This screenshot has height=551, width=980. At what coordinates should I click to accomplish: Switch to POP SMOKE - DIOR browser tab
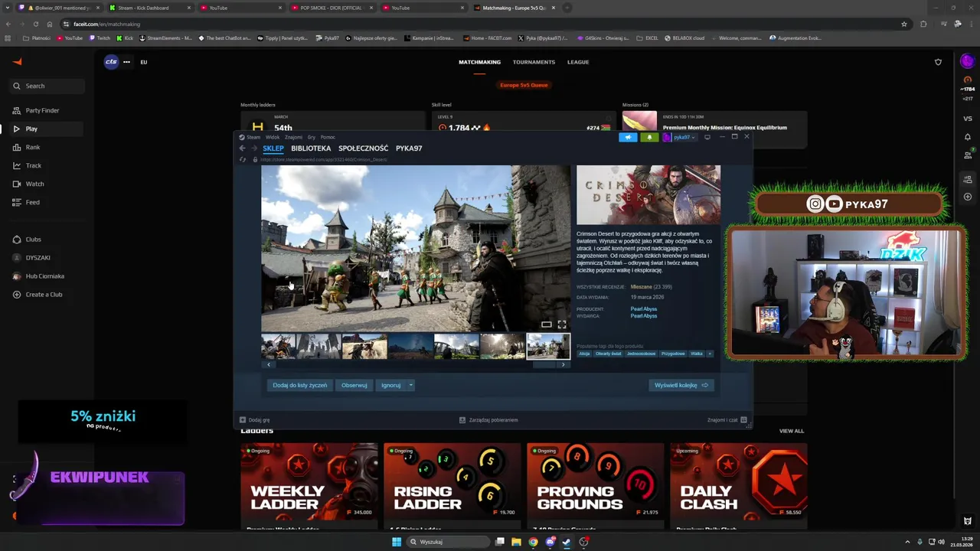click(331, 8)
